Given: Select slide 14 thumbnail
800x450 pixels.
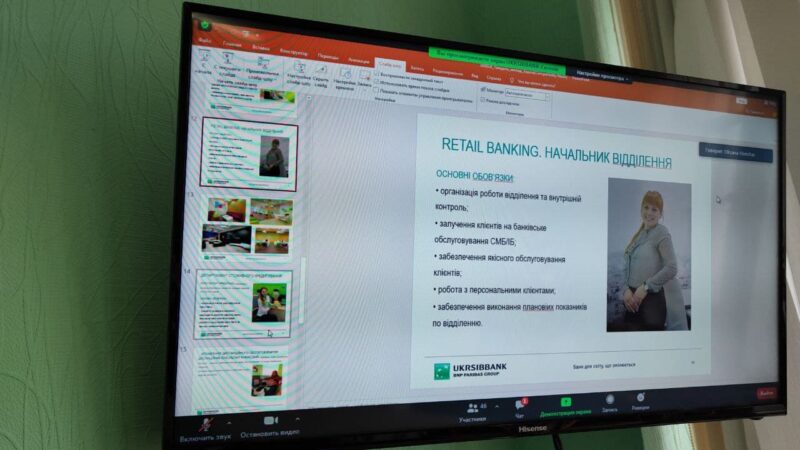Looking at the screenshot, I should [243, 304].
